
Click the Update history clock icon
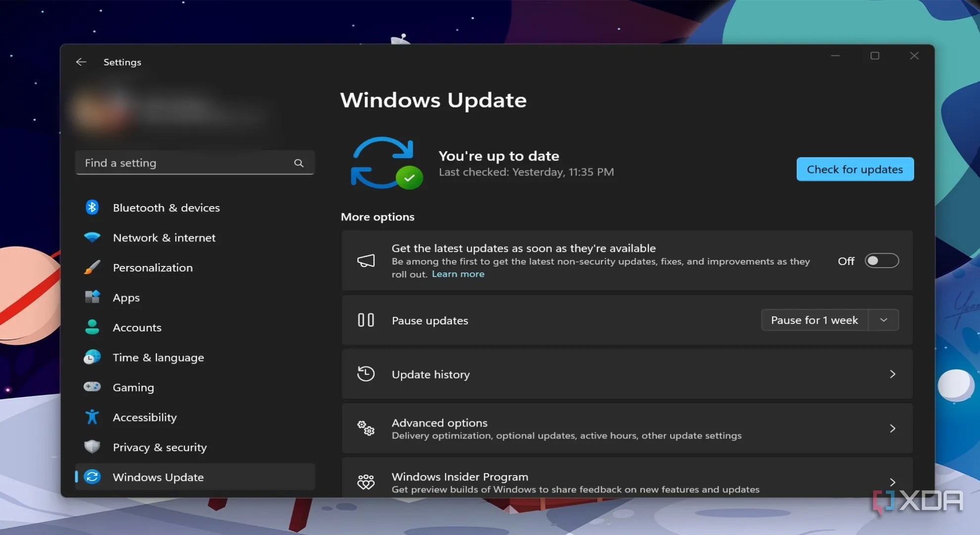[366, 374]
